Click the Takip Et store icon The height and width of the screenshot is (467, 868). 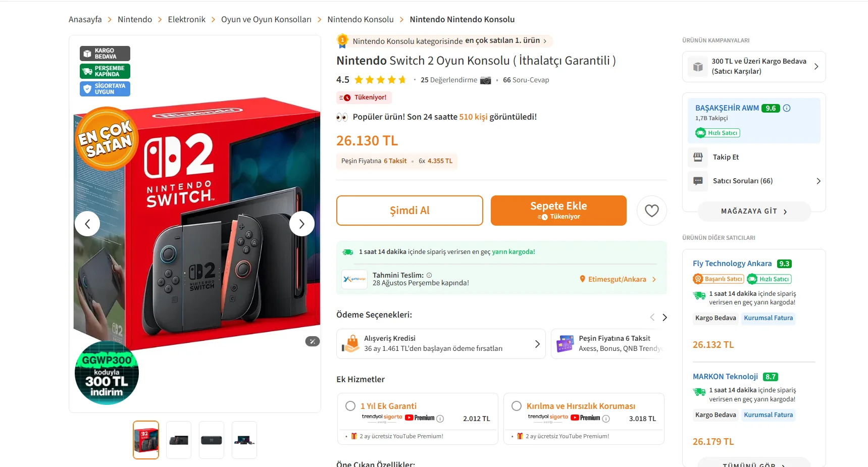coord(698,157)
